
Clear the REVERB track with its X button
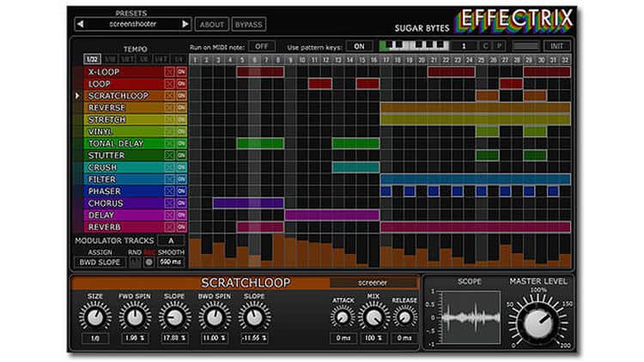(x=169, y=227)
